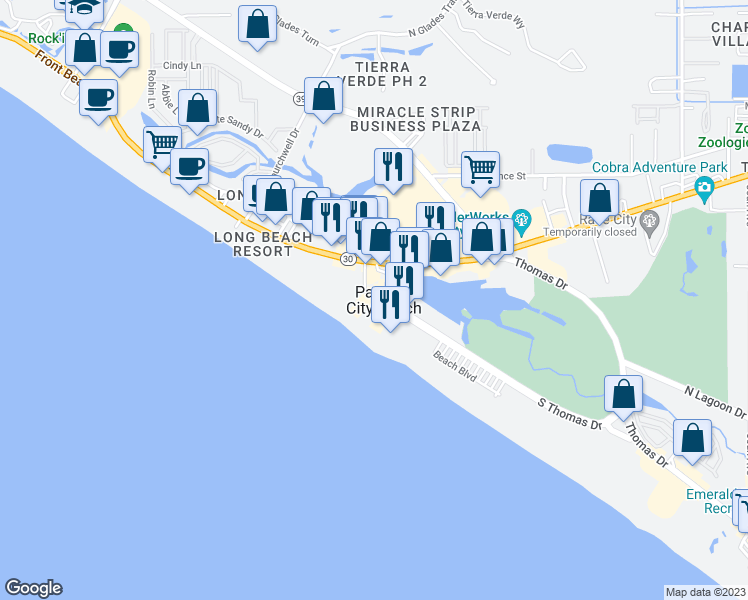
Task: Open coffee cup marker right of Rock'it
Action: 120,52
